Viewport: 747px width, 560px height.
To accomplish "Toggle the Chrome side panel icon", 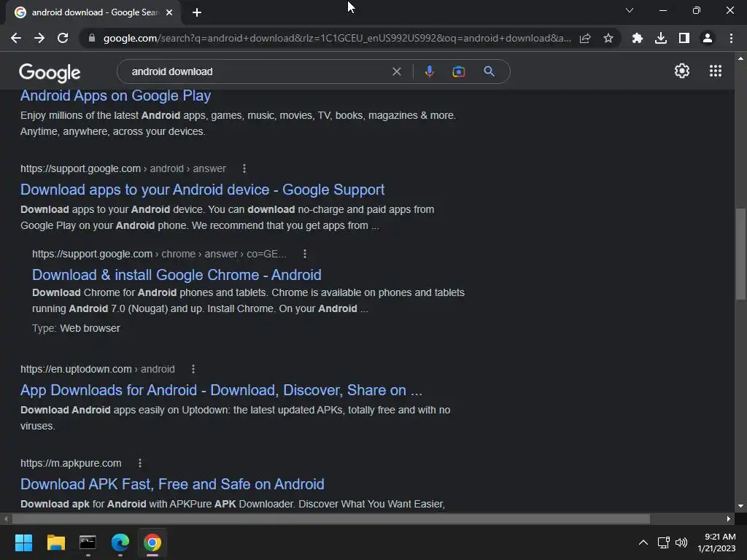I will [684, 38].
